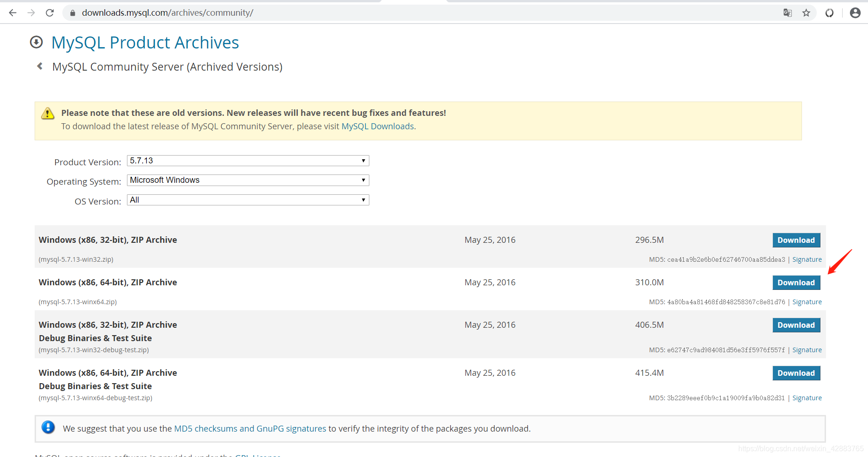
Task: Open Signature link for win32-debug-test.zip
Action: 807,350
